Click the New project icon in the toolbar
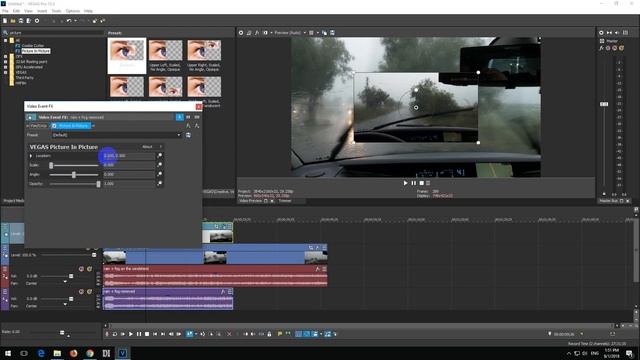 5,20
